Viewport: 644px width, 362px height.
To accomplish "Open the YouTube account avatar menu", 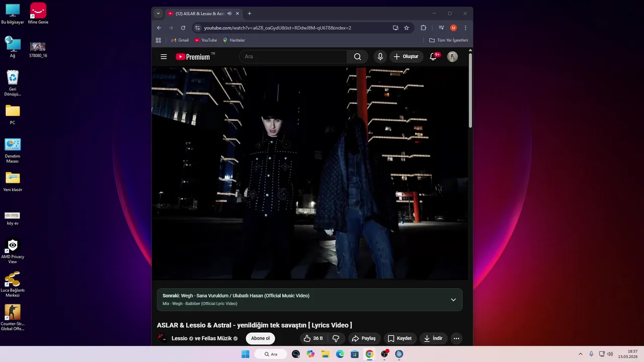I will point(452,57).
